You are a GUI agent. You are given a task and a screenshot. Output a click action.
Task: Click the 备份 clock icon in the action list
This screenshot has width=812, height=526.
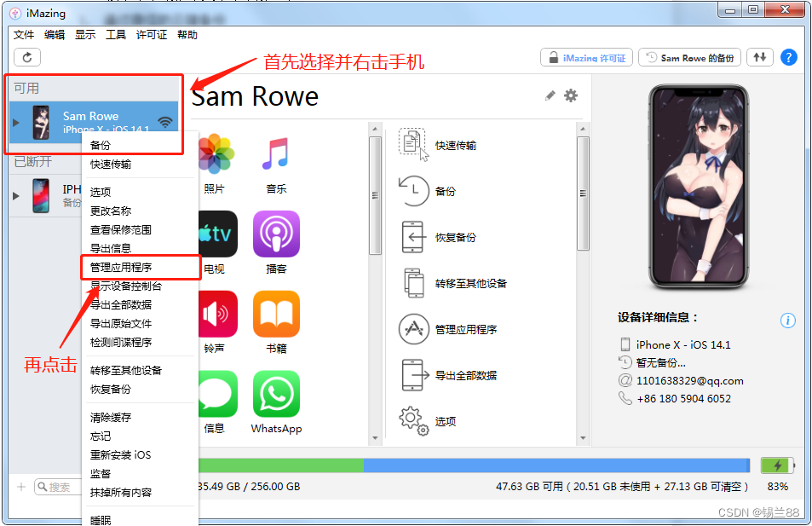point(413,191)
